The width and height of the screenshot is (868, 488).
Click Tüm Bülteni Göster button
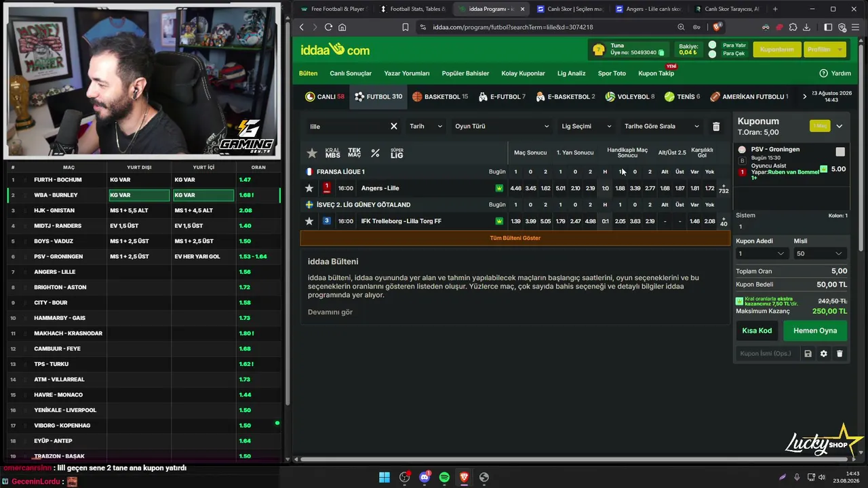click(x=515, y=238)
